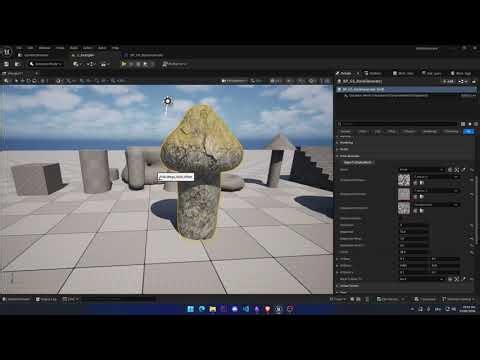Select the Viewport tab
The height and width of the screenshot is (360, 480).
coord(15,73)
